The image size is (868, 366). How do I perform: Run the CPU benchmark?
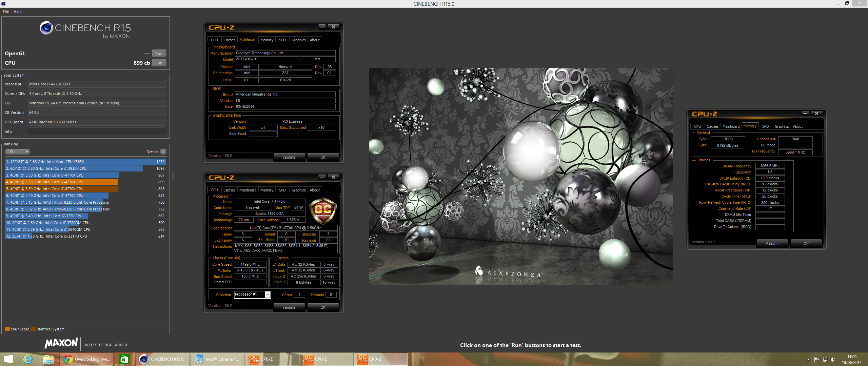click(159, 63)
